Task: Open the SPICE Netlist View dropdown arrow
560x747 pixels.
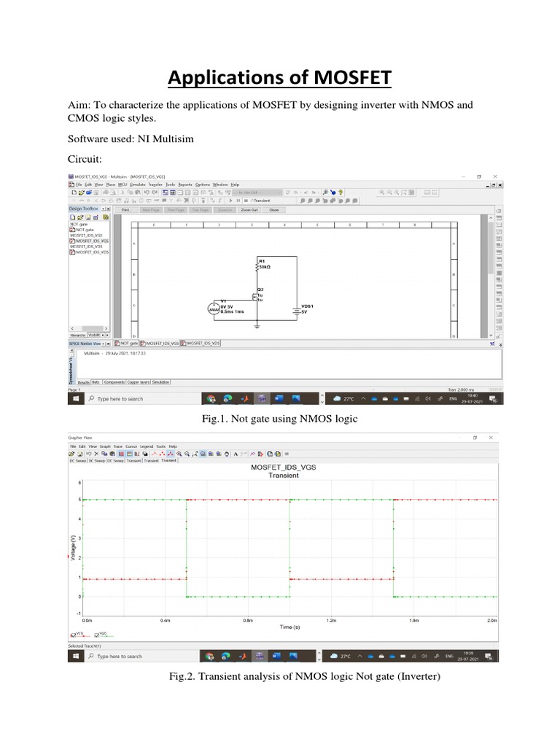Action: 104,344
